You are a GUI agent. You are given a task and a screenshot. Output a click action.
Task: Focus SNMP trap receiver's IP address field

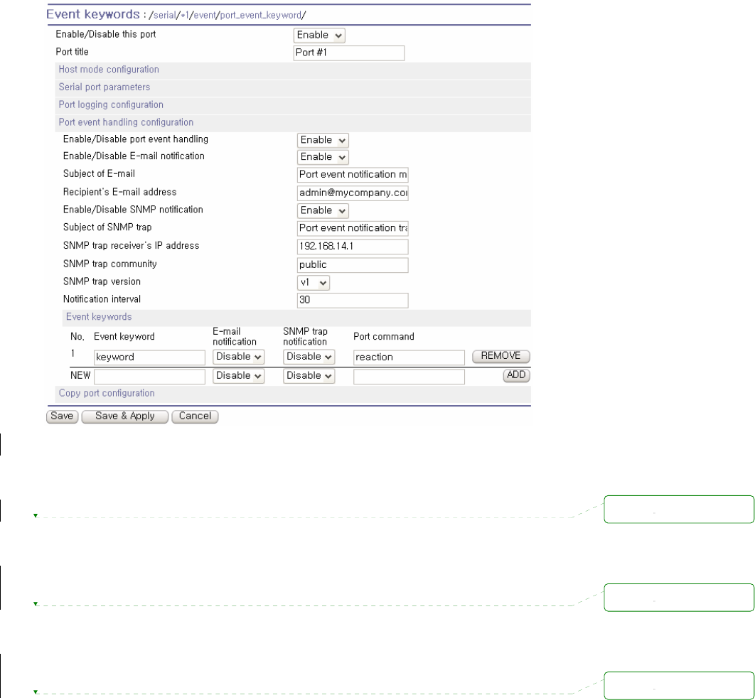pos(353,247)
